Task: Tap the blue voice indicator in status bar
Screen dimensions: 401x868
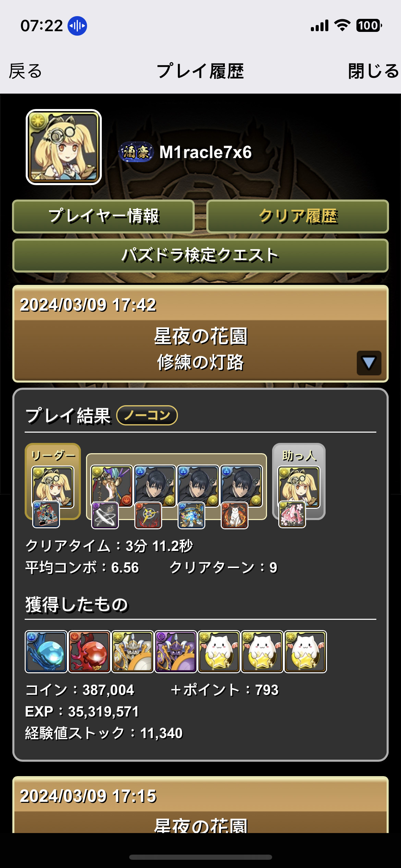Action: (x=77, y=26)
